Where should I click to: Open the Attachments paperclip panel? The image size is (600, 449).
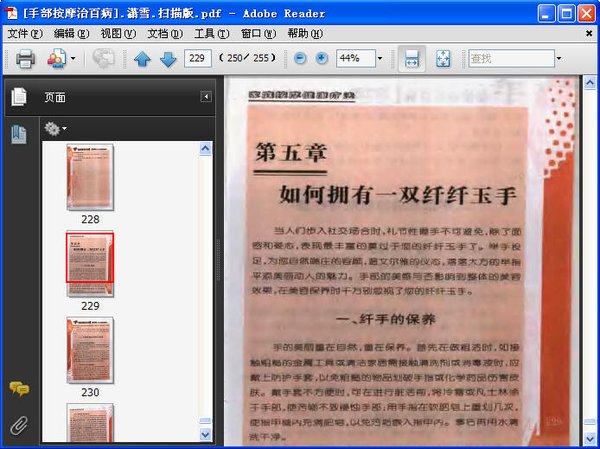pos(18,425)
